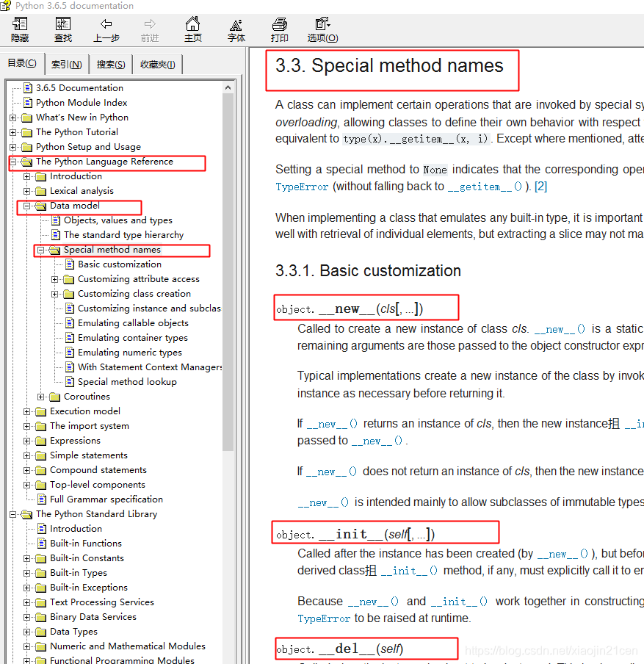This screenshot has height=664, width=644.
Task: Open footnote [2] link
Action: 540,187
